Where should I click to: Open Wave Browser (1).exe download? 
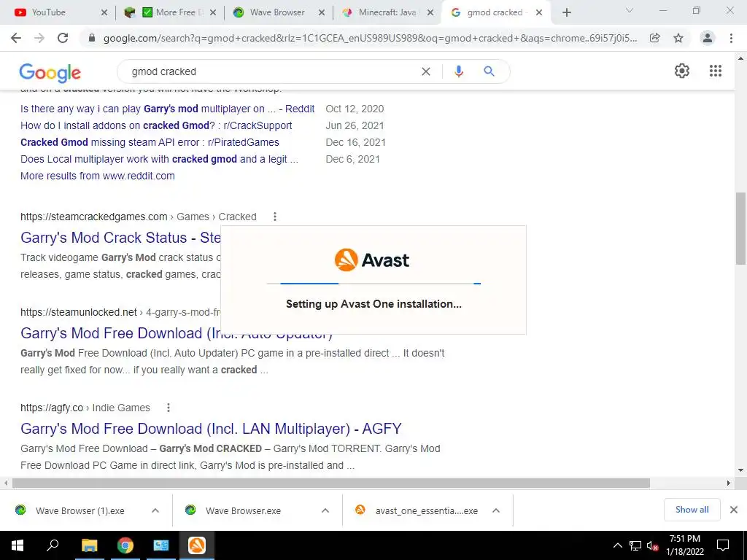click(80, 510)
